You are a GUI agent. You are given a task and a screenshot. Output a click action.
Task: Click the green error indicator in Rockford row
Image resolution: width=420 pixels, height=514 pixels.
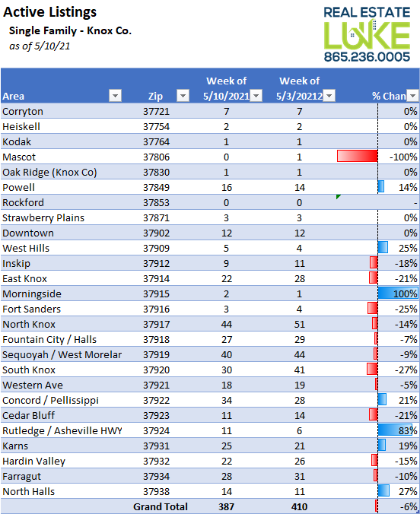tap(339, 197)
